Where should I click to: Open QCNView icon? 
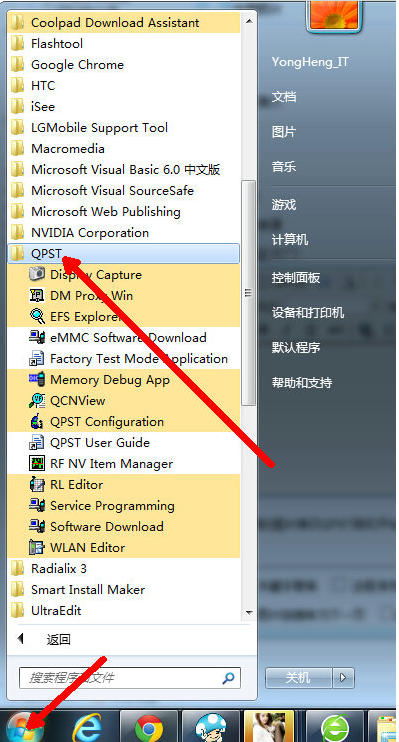coord(36,400)
